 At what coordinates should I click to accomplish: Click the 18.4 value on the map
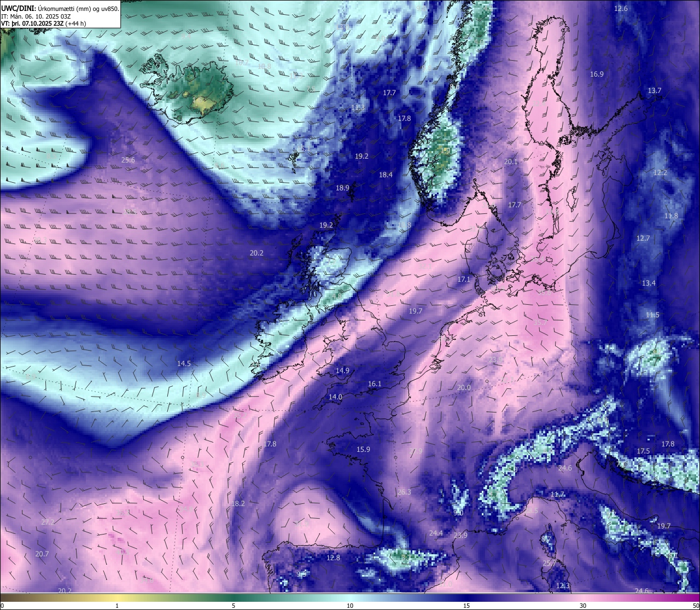click(386, 175)
